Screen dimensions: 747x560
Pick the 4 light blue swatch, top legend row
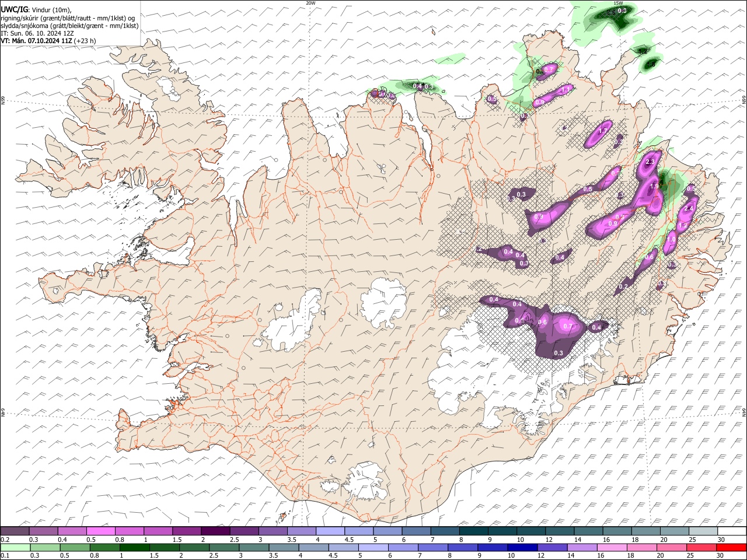331,531
